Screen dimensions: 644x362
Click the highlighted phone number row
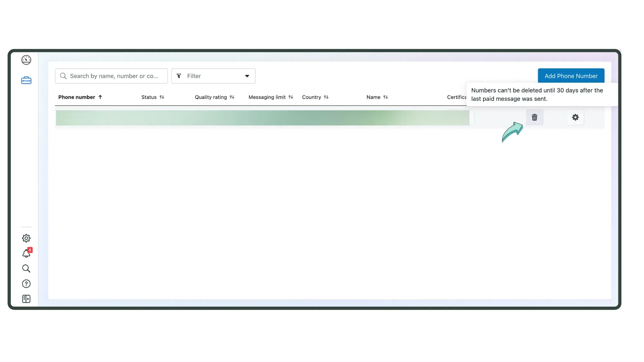[263, 117]
